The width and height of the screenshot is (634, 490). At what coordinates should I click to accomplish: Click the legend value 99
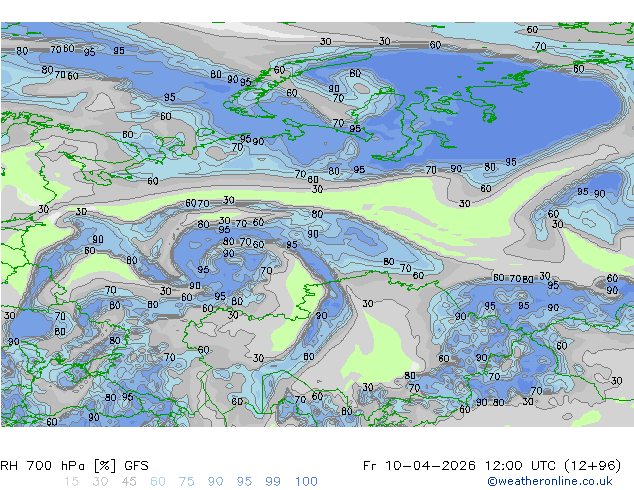pyautogui.click(x=273, y=482)
